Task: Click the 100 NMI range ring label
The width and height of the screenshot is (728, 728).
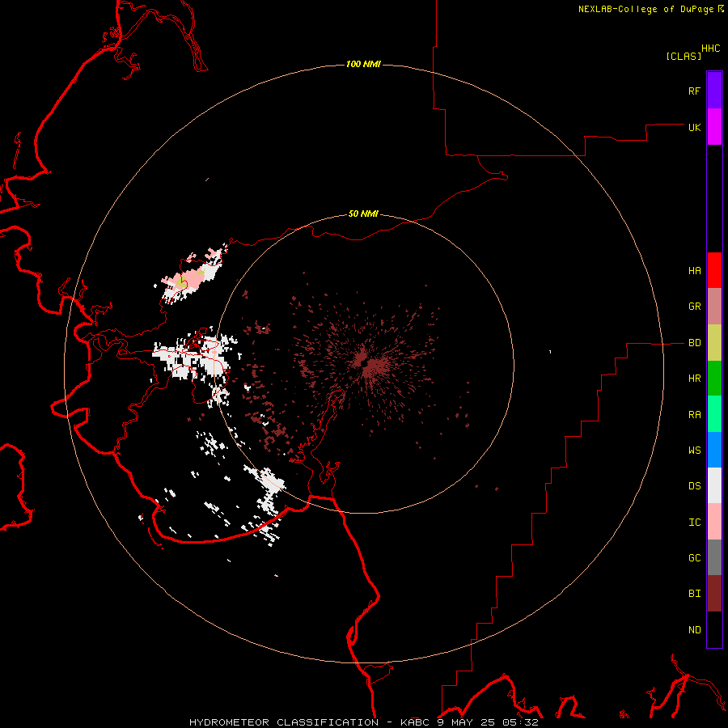Action: click(363, 64)
